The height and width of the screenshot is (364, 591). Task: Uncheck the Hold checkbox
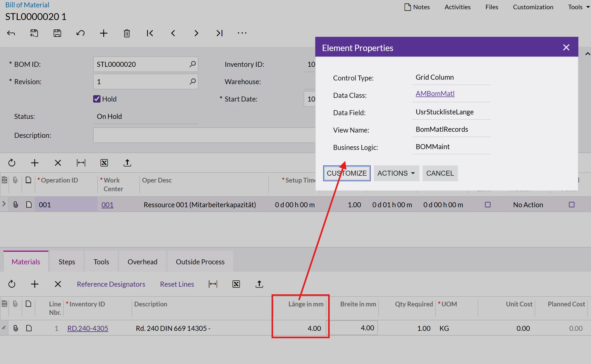[x=97, y=99]
